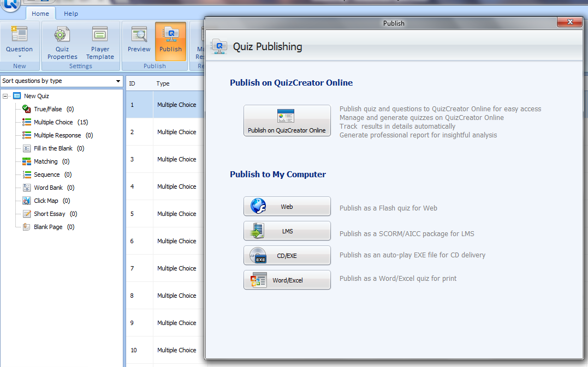The height and width of the screenshot is (367, 588).
Task: Click the Multiple Response tree icon
Action: click(27, 135)
